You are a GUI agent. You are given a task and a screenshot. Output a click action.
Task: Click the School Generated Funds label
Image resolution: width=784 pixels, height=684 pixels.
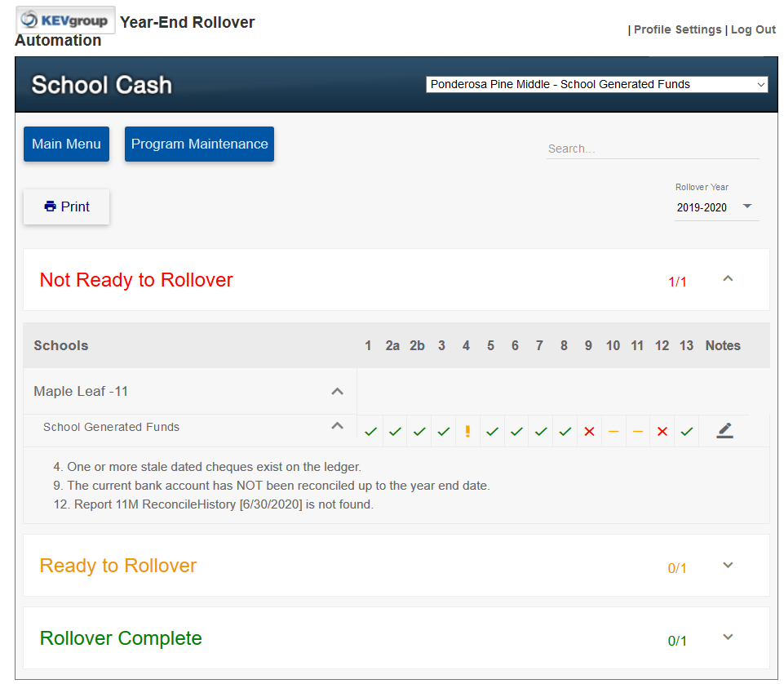coord(112,427)
